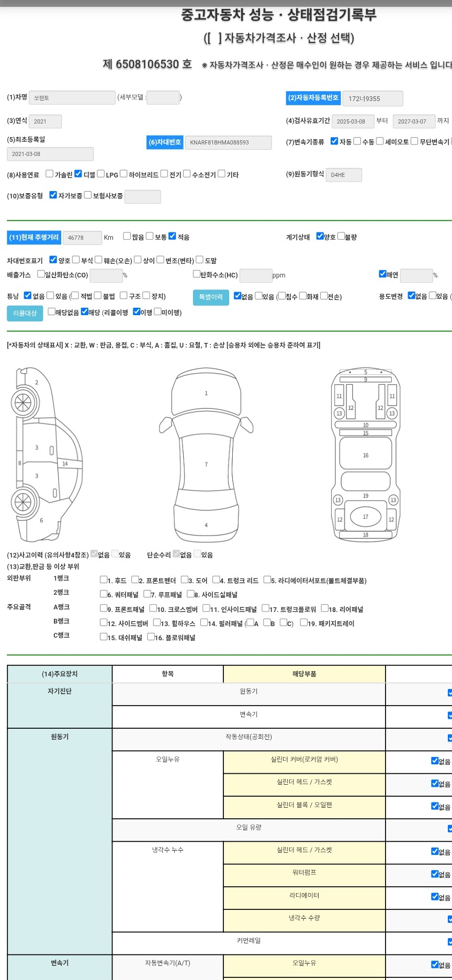Click the 차대번호 field with KNARF81BHMA088593
Image resolution: width=452 pixels, height=980 pixels.
[228, 142]
